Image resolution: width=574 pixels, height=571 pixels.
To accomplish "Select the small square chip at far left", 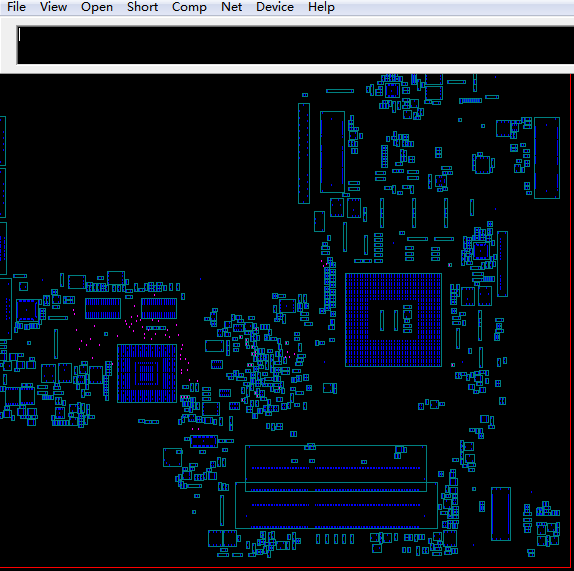I will pos(27,310).
